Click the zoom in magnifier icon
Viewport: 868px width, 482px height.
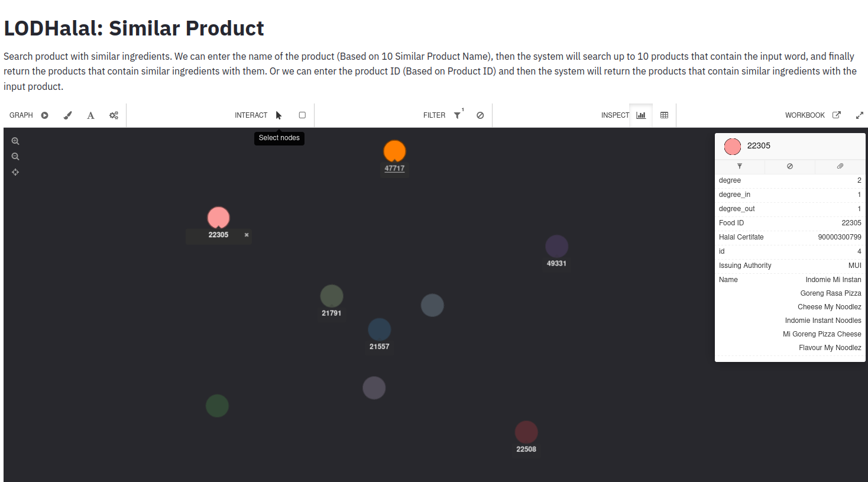pos(15,141)
